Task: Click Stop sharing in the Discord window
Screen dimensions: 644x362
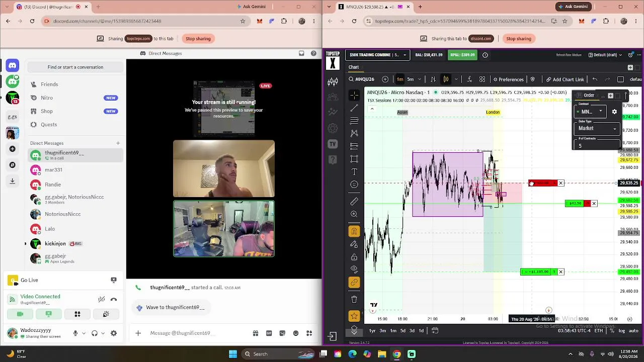Action: (x=198, y=39)
